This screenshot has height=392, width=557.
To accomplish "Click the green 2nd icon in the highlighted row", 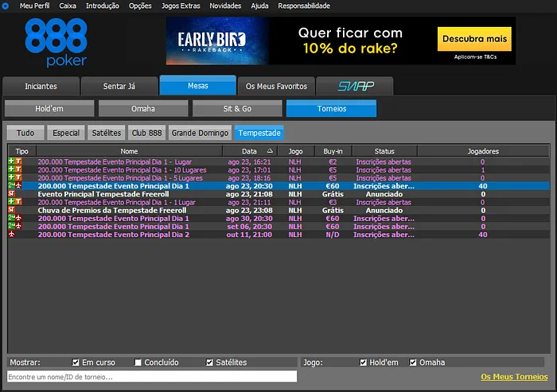I will (11, 186).
